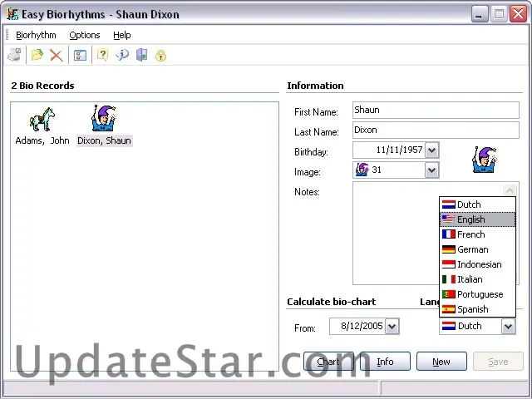Choose Dutch in the language list
The width and height of the screenshot is (532, 399).
tap(477, 204)
